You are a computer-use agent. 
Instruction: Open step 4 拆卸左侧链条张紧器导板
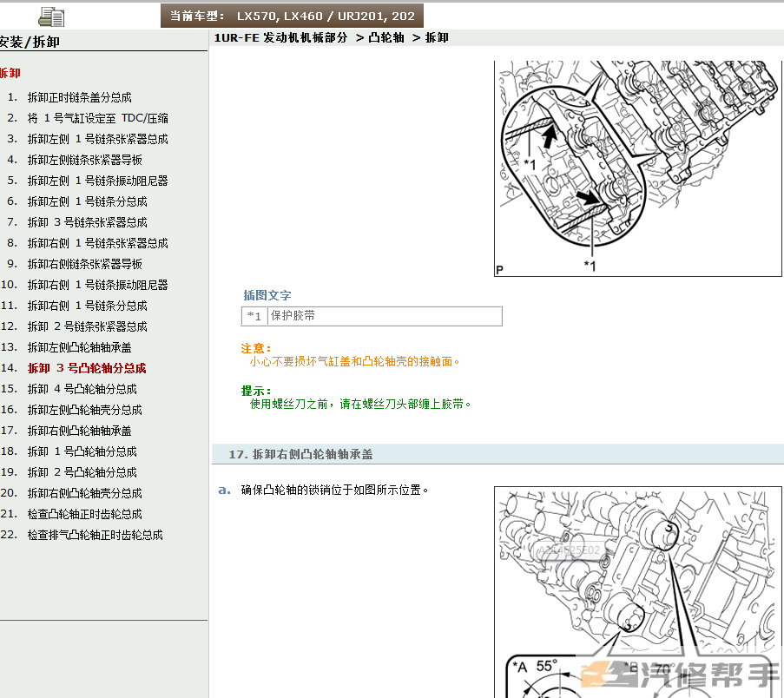84,160
